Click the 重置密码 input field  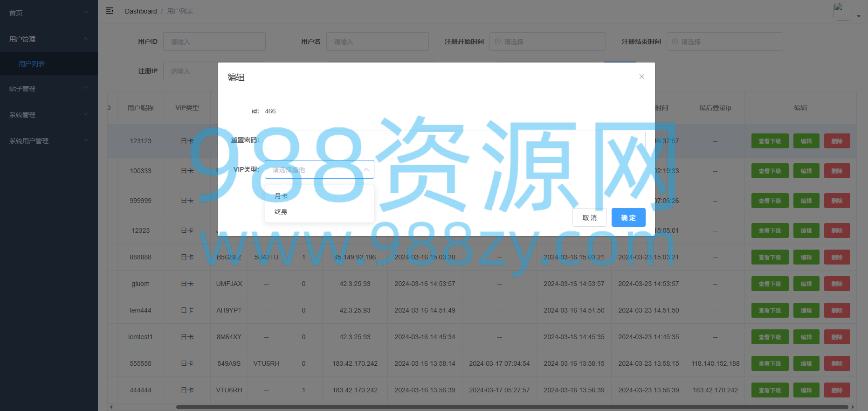click(455, 140)
